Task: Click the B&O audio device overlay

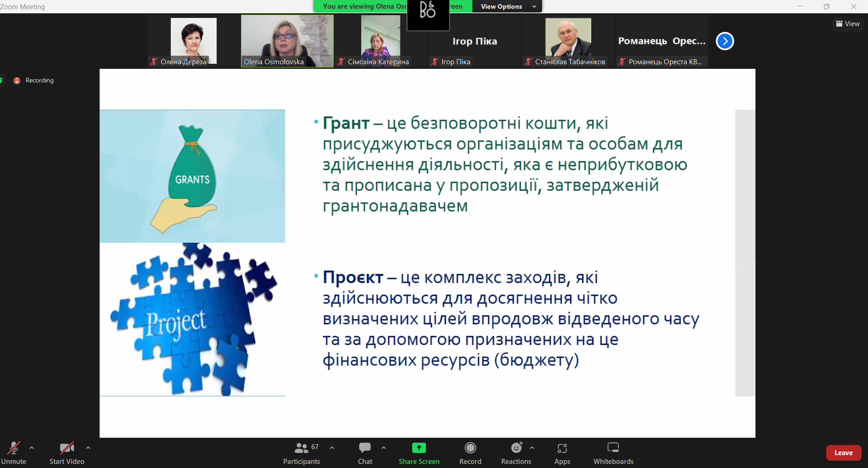Action: coord(428,15)
